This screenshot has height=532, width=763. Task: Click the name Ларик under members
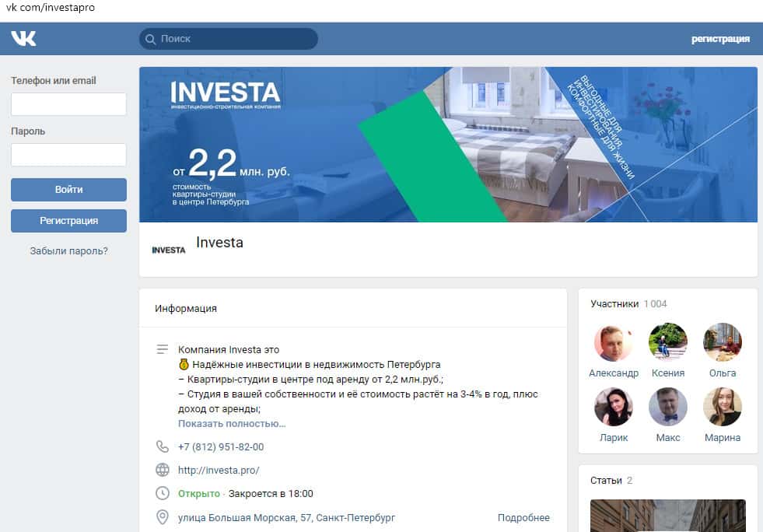[614, 438]
